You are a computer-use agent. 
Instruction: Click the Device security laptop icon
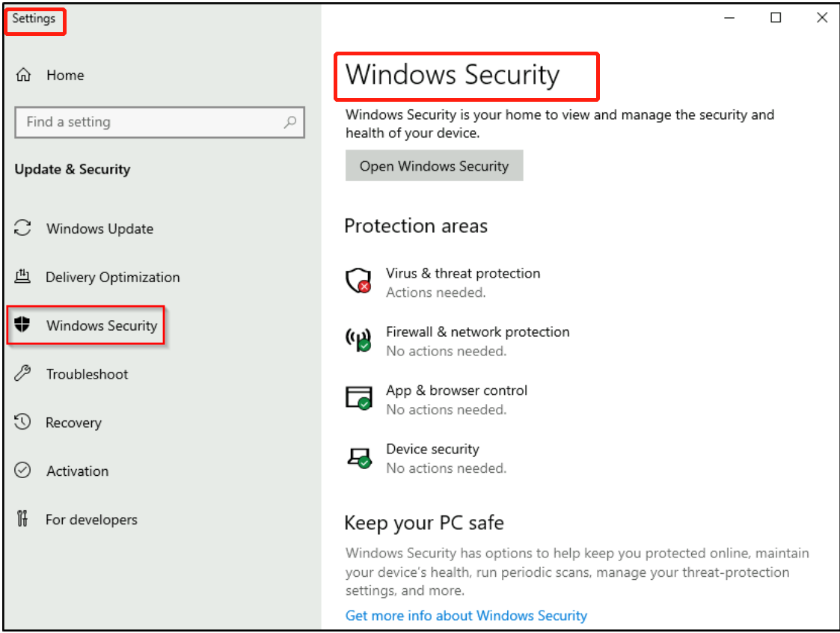click(358, 457)
